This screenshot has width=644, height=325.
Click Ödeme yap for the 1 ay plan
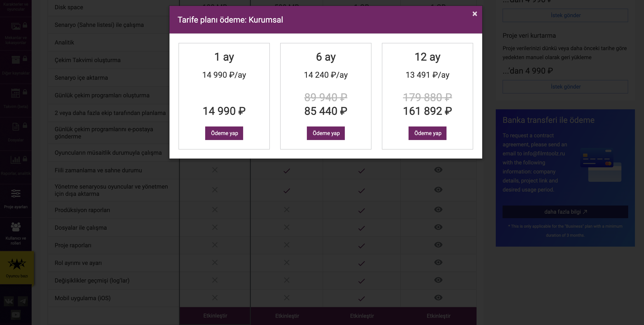[224, 133]
